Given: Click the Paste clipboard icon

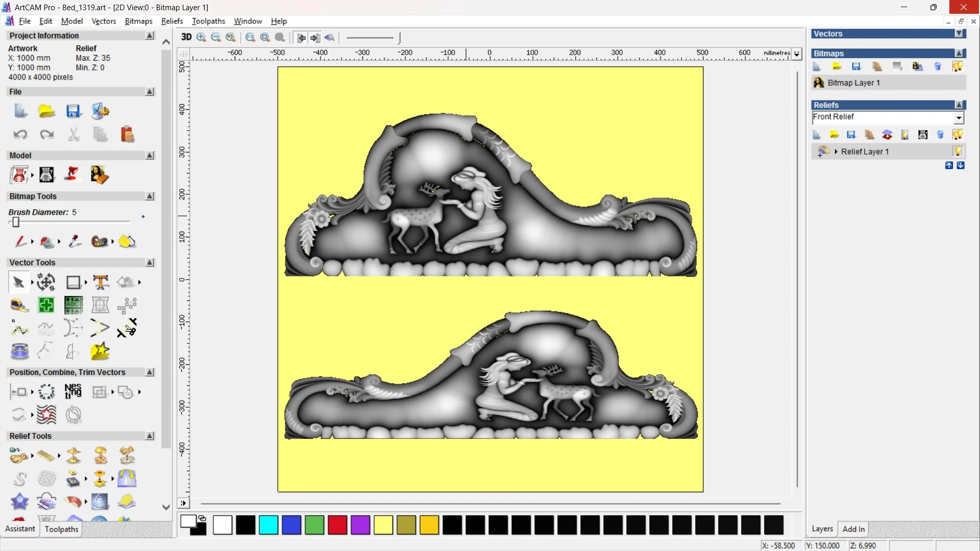Looking at the screenshot, I should click(127, 134).
